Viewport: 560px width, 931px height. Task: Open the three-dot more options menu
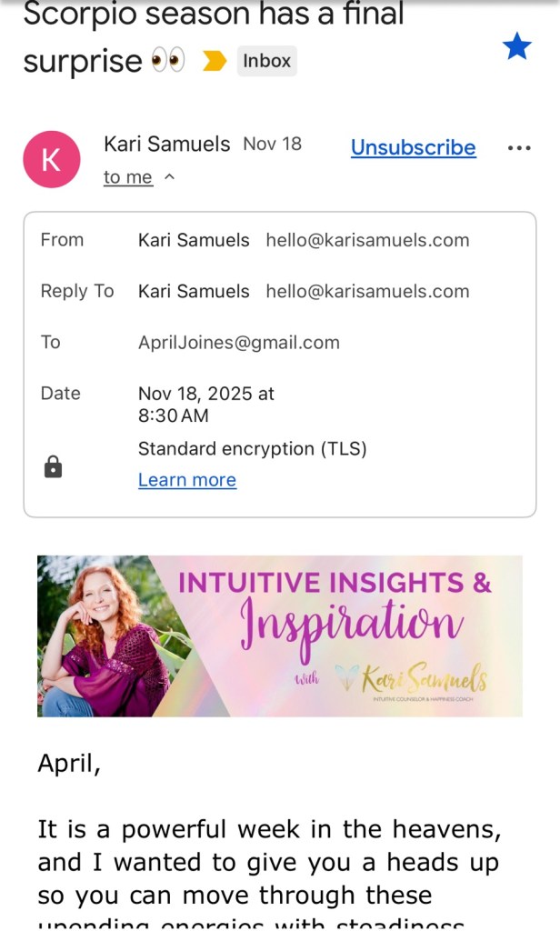point(518,148)
